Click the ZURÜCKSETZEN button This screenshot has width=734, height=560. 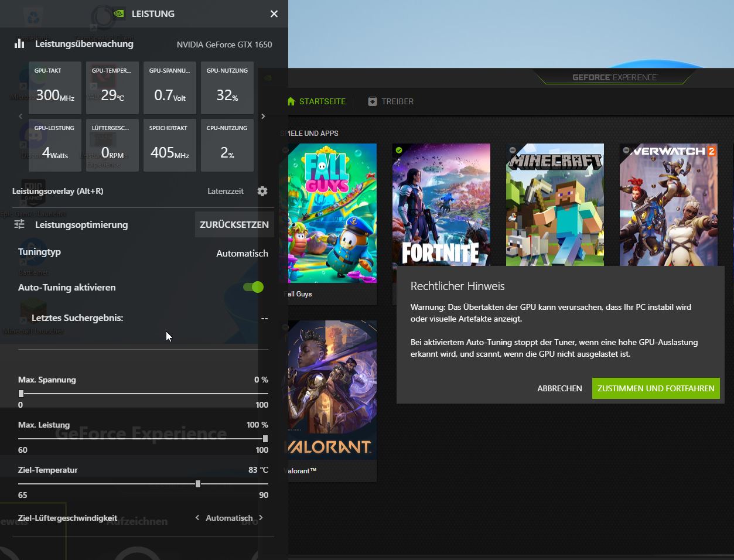234,224
